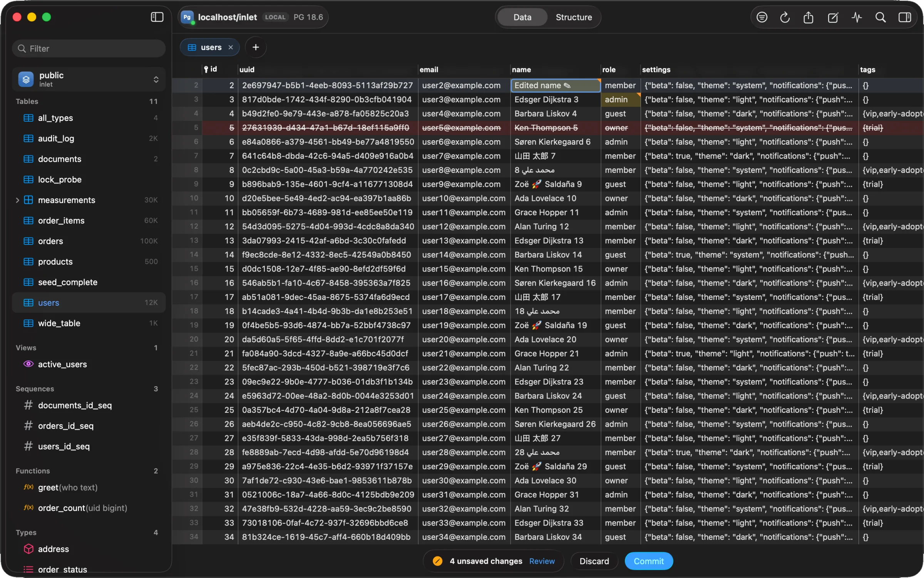The image size is (924, 578).
Task: Open the products table
Action: [89, 261]
